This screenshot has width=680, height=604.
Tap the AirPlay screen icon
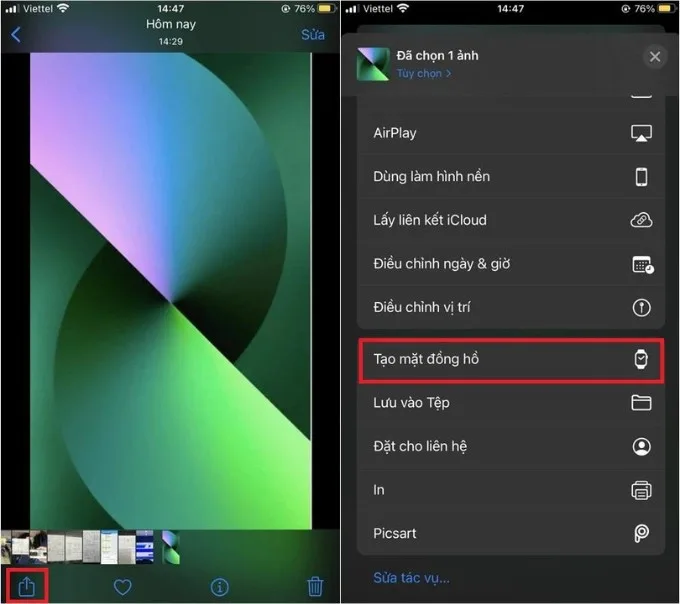pos(641,133)
